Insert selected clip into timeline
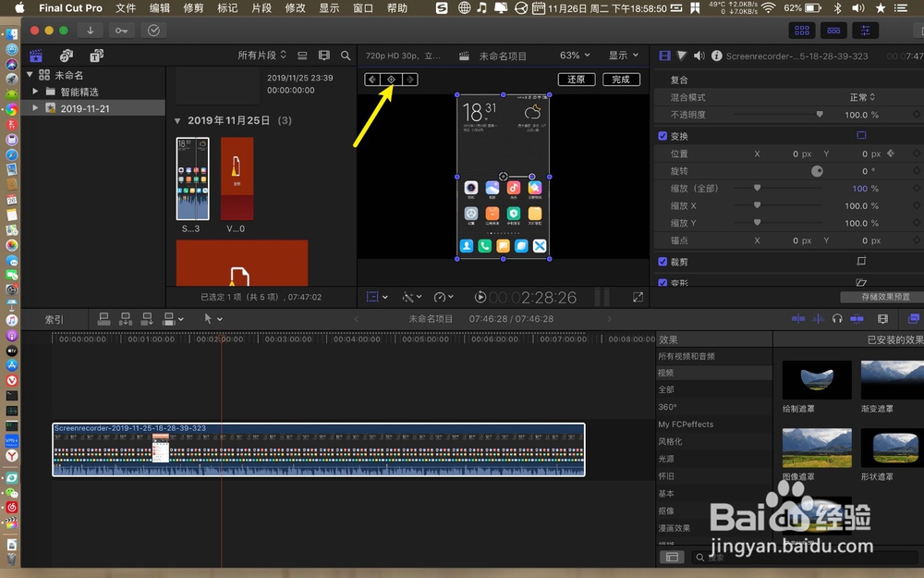This screenshot has width=924, height=578. (x=126, y=319)
